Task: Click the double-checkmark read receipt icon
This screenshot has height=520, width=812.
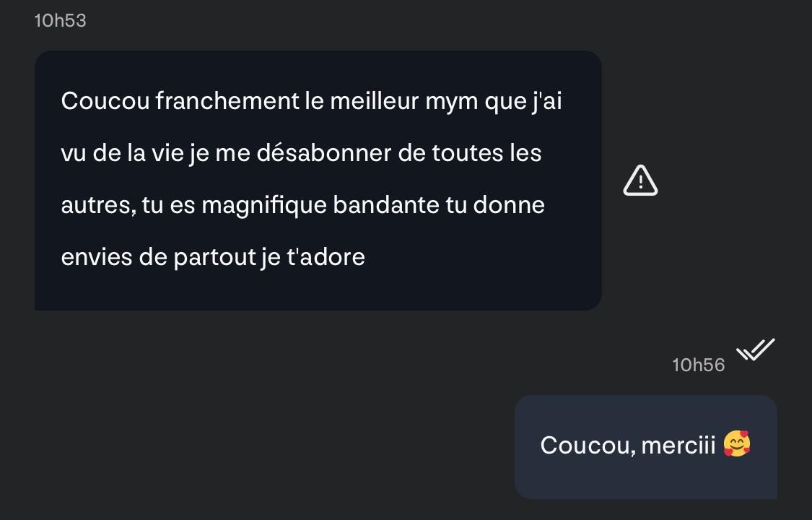Action: click(x=756, y=349)
